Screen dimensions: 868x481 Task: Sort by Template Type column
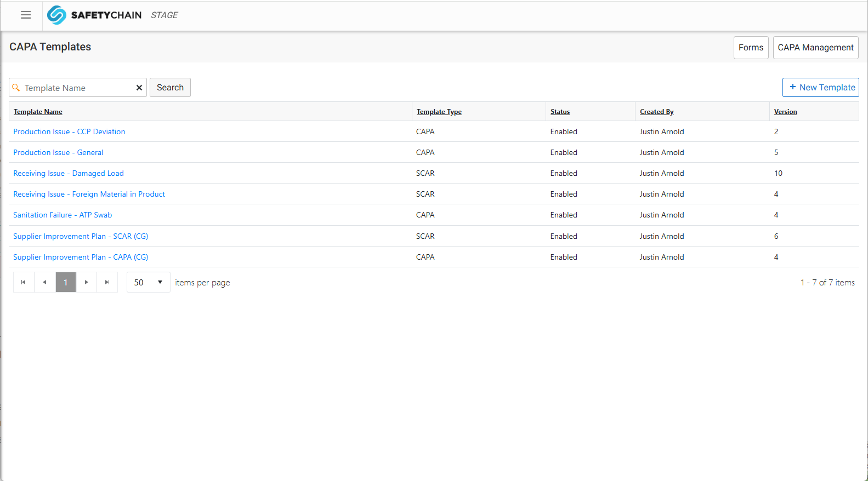439,112
